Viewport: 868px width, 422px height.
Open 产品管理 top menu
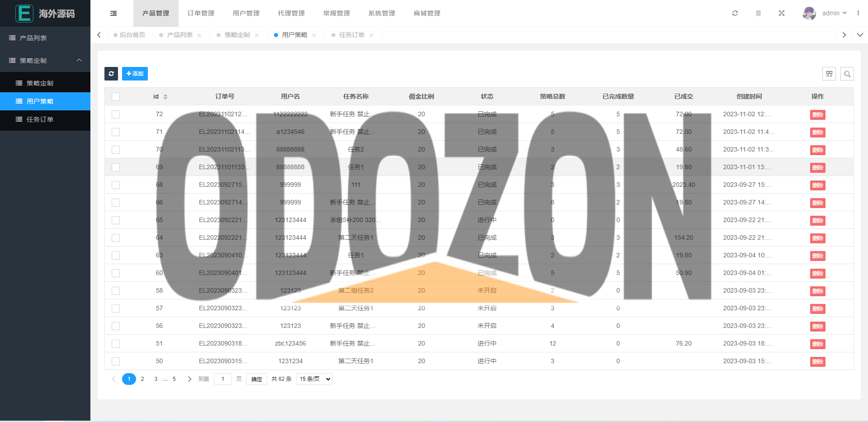tap(156, 14)
